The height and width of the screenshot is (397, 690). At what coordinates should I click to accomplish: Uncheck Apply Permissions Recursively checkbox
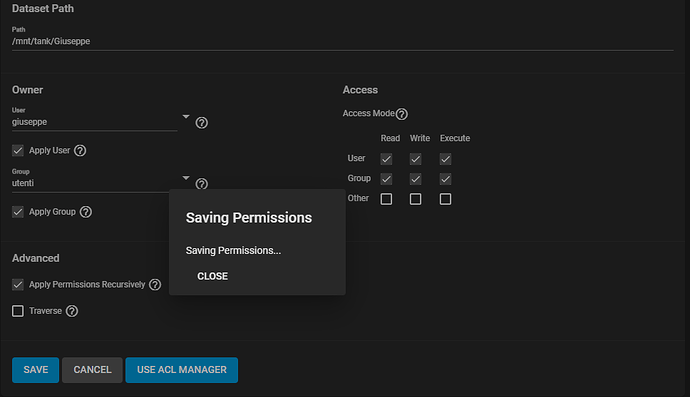click(18, 285)
